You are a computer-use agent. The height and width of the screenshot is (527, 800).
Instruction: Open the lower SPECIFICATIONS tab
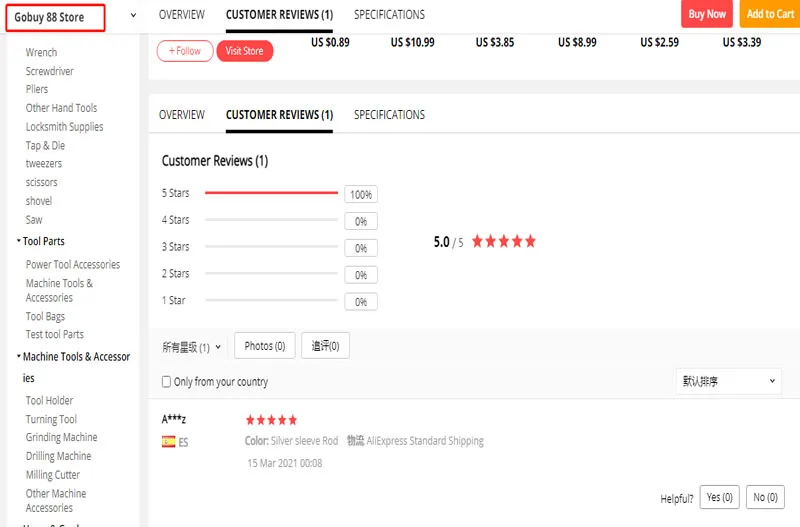coord(389,115)
